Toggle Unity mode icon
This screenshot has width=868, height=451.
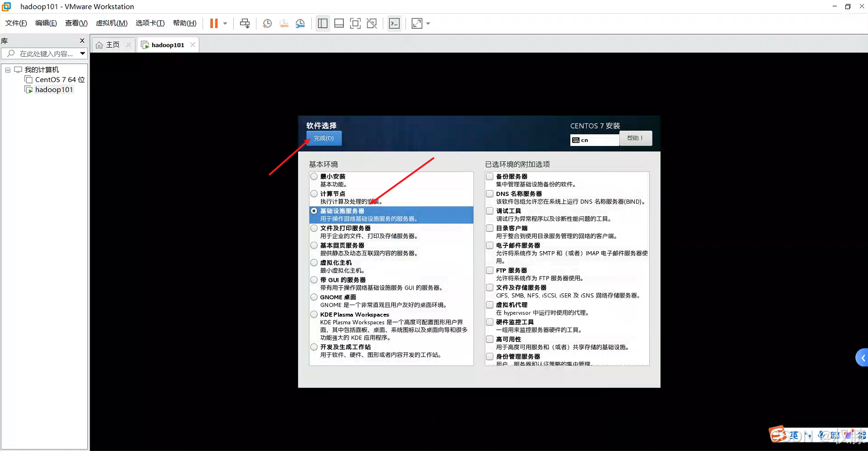(x=372, y=23)
